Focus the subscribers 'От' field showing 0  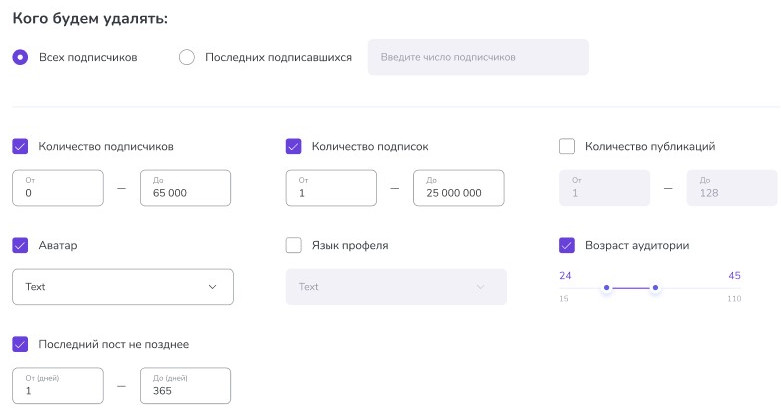click(58, 188)
